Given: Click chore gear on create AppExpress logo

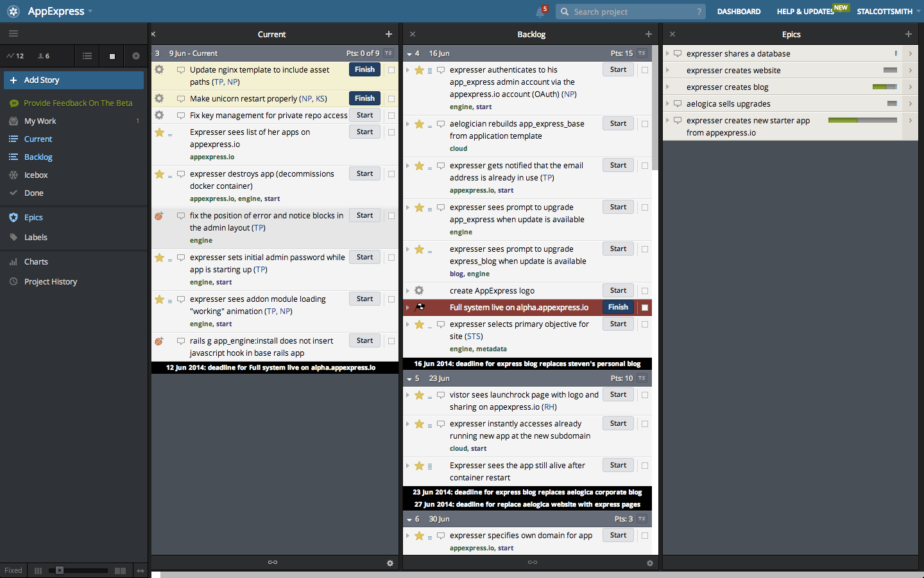Looking at the screenshot, I should coord(419,290).
